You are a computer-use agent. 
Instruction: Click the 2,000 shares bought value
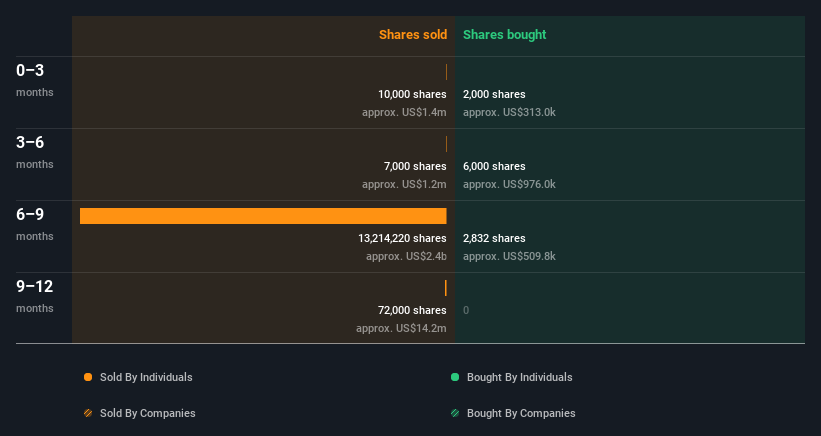click(x=494, y=94)
